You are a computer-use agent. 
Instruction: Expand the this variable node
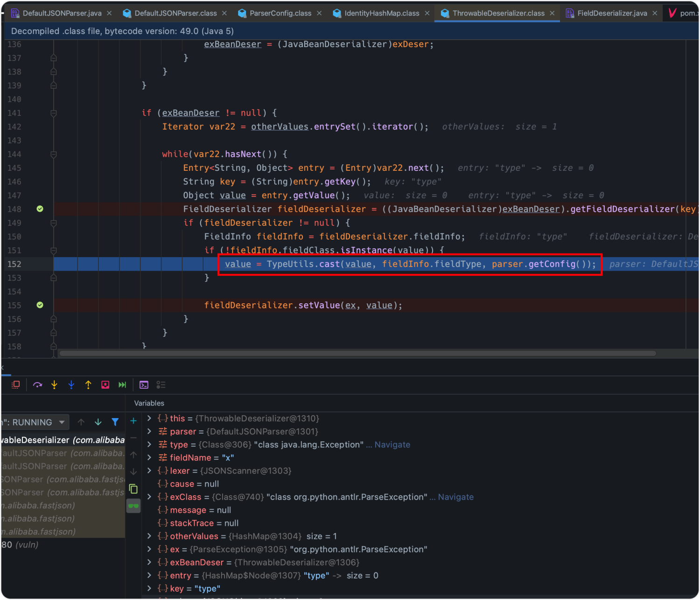coord(149,418)
